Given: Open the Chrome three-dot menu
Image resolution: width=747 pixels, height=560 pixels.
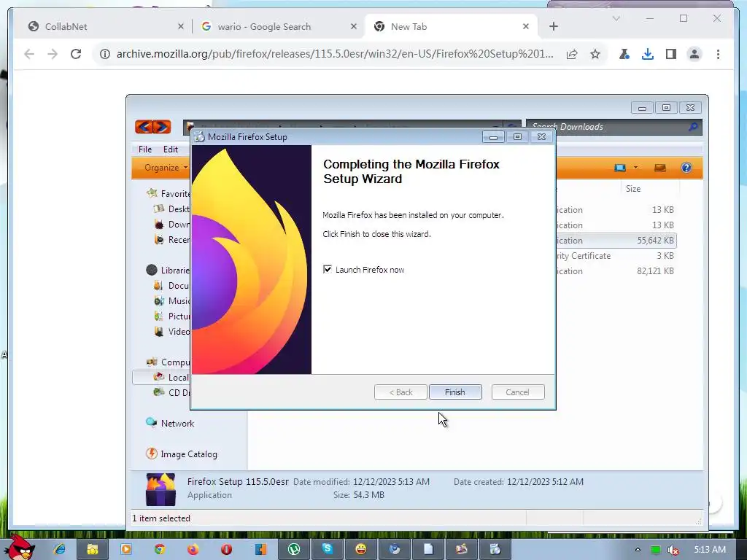Looking at the screenshot, I should tap(718, 54).
